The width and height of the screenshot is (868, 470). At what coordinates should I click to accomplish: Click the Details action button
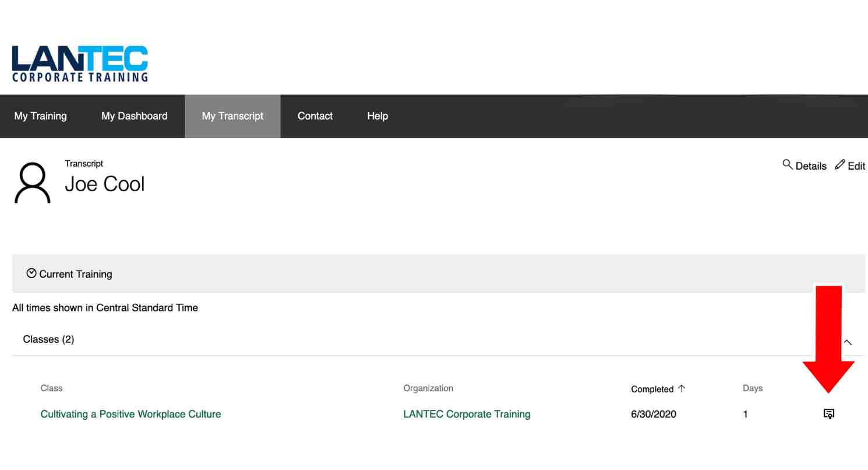810,166
